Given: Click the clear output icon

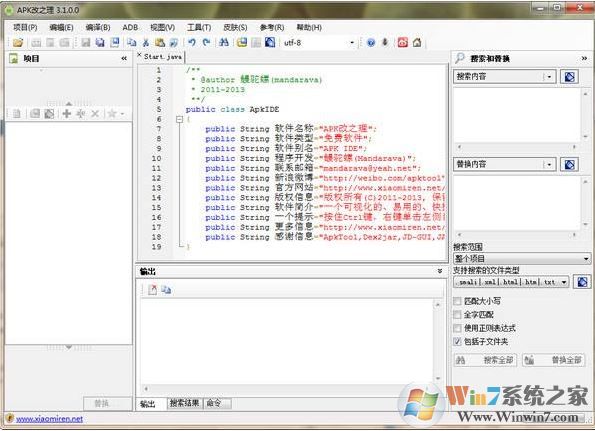Looking at the screenshot, I should [152, 290].
